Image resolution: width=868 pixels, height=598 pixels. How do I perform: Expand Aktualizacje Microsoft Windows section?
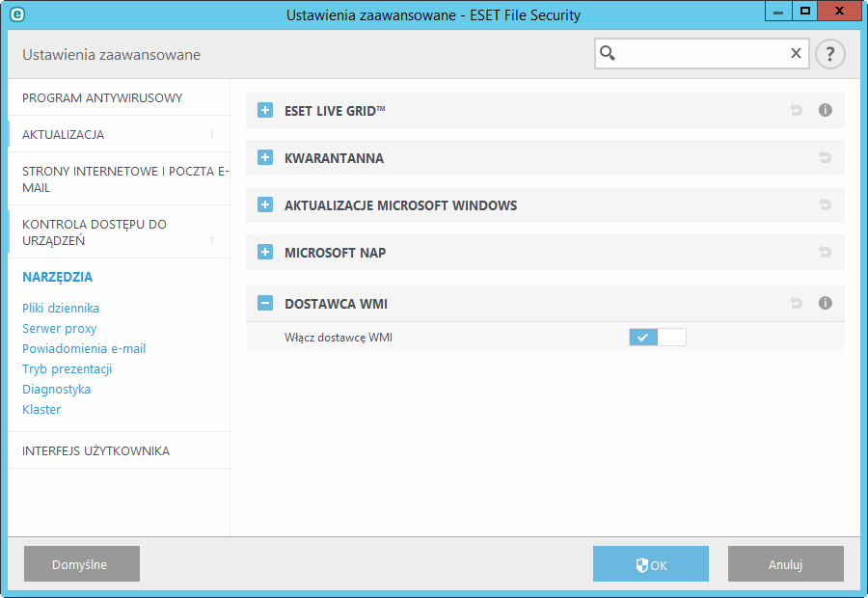point(265,204)
